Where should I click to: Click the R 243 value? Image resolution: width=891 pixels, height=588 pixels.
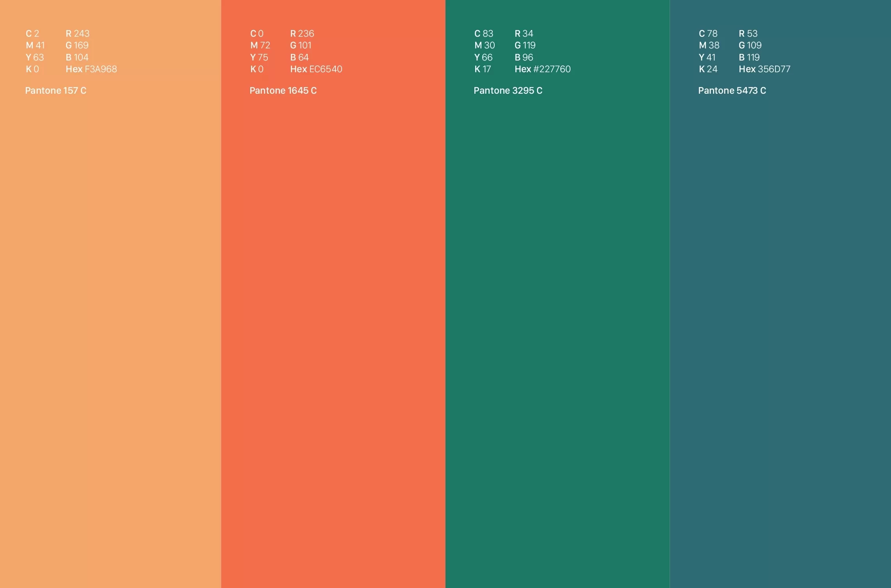point(77,34)
